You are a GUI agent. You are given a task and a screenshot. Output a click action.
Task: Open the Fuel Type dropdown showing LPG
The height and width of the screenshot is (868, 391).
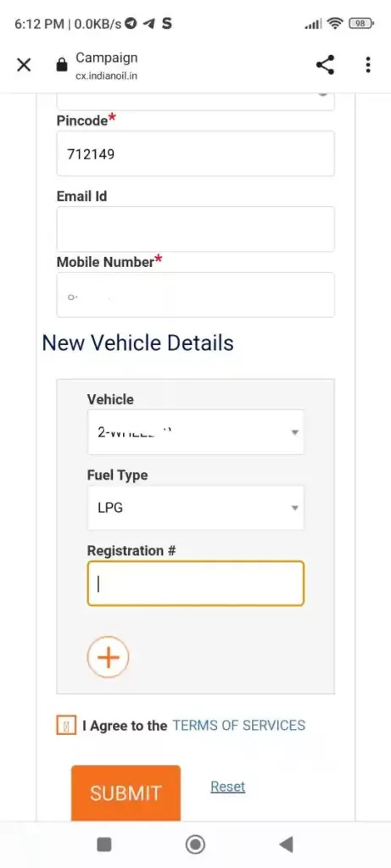click(x=195, y=508)
